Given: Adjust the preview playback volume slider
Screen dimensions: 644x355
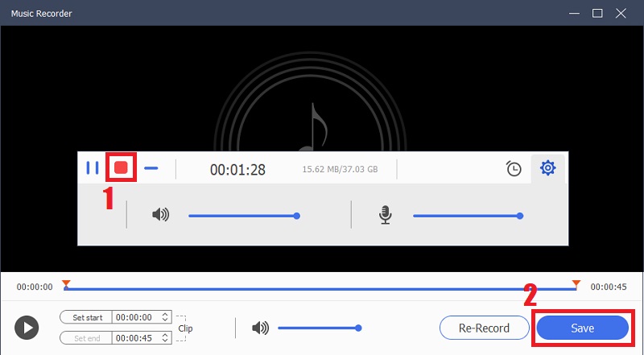Looking at the screenshot, I should pos(320,328).
